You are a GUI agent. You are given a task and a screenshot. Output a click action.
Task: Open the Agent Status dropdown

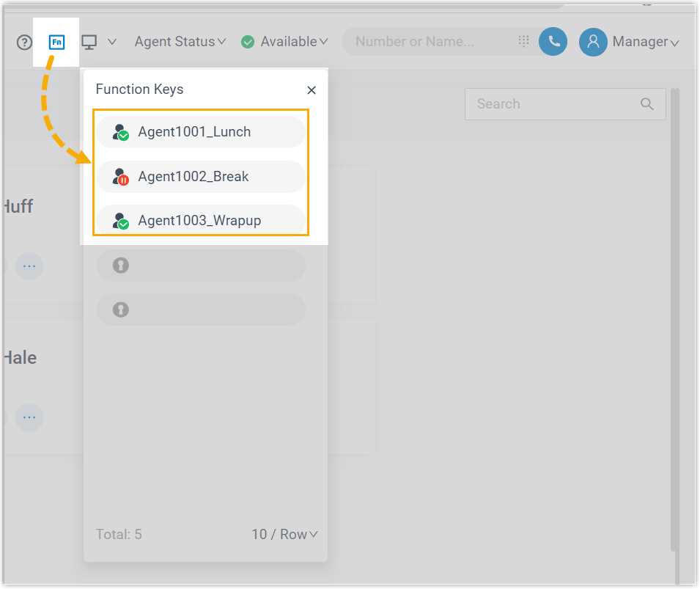180,42
